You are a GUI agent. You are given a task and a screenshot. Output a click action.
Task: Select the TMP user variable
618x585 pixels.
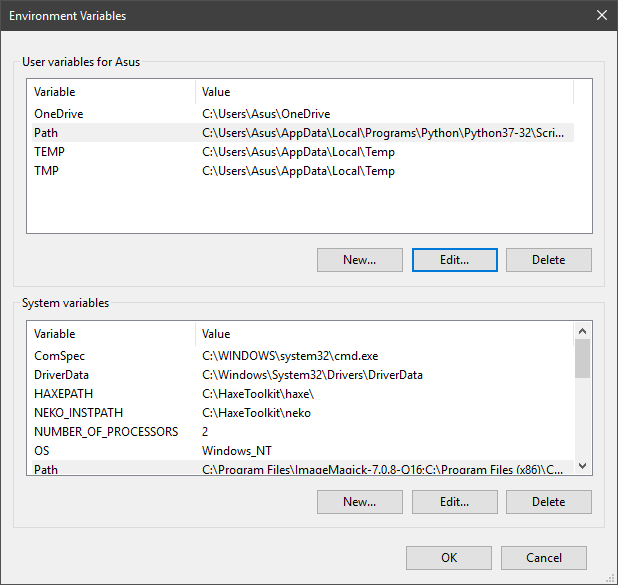[47, 171]
